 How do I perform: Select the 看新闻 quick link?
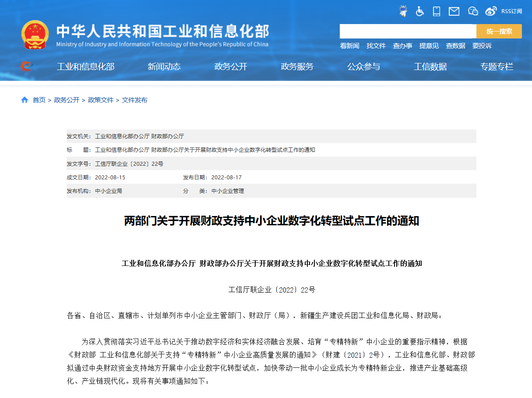click(349, 45)
